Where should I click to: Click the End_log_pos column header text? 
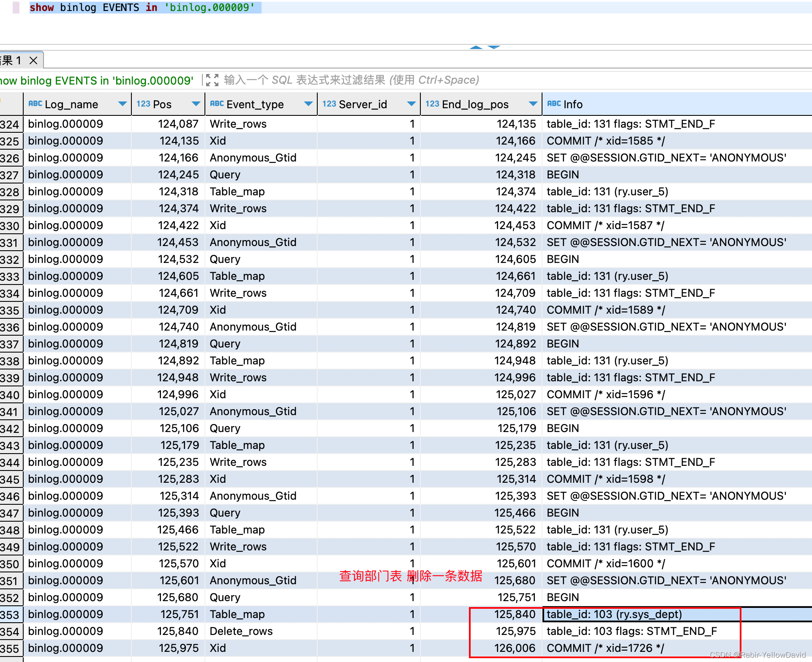tap(475, 104)
